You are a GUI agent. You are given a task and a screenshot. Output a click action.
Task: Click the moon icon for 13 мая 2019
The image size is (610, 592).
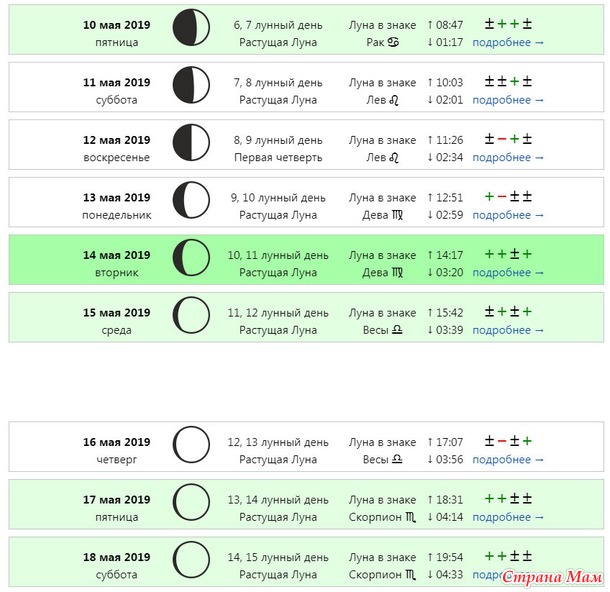pyautogui.click(x=191, y=201)
